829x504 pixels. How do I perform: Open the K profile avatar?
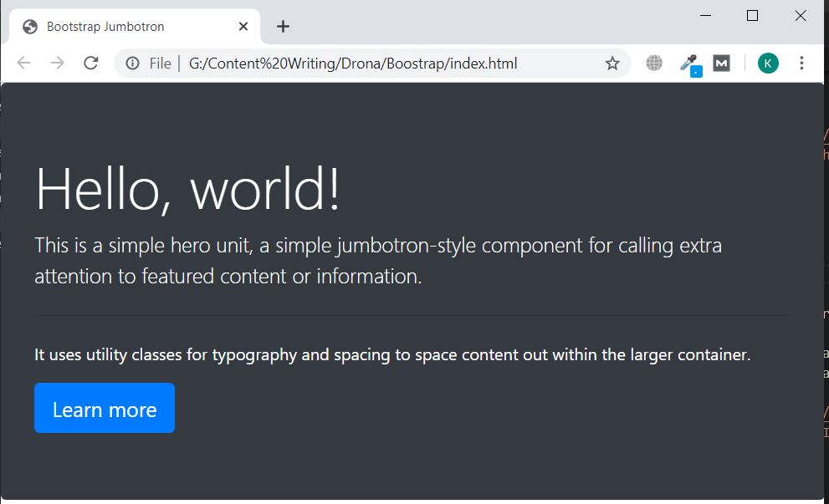pos(768,64)
